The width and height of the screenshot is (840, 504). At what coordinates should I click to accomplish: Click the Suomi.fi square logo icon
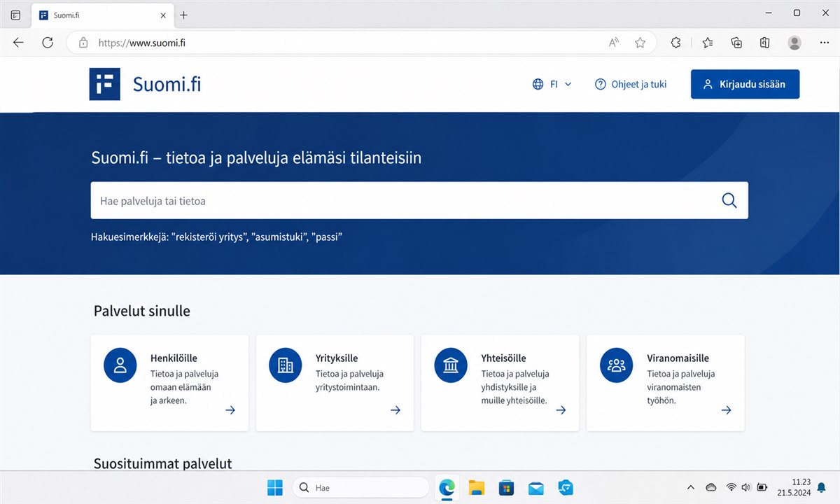(104, 84)
